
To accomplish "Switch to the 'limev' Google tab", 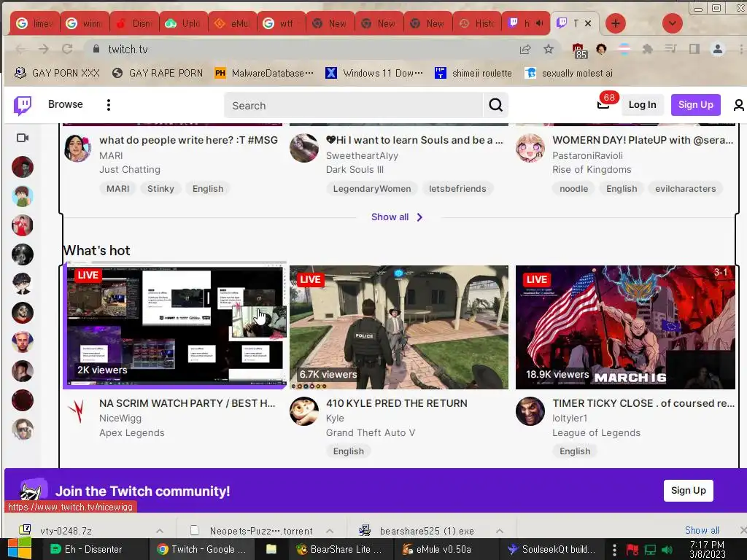I will tap(35, 23).
